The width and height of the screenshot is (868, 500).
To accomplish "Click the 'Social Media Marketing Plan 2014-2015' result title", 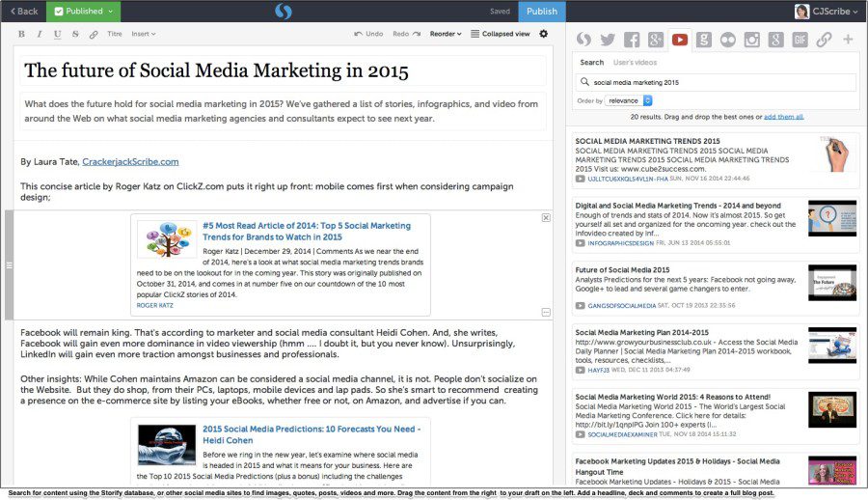I will coord(641,333).
